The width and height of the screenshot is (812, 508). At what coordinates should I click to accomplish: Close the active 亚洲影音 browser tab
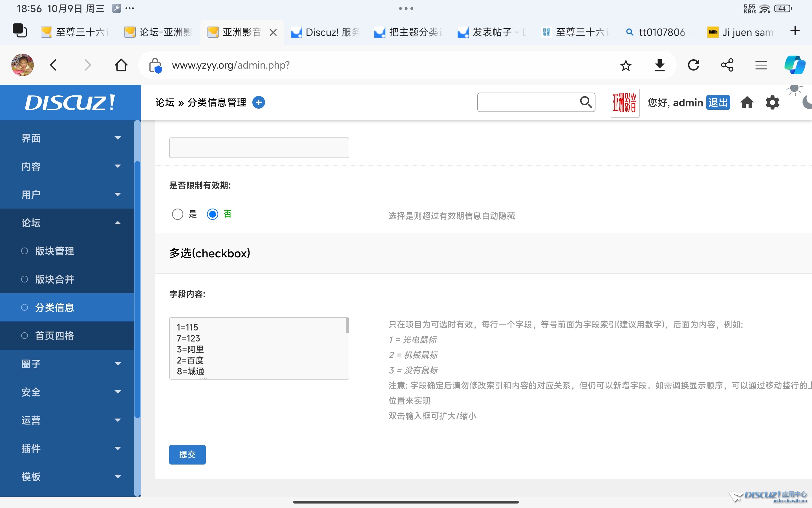pyautogui.click(x=273, y=32)
